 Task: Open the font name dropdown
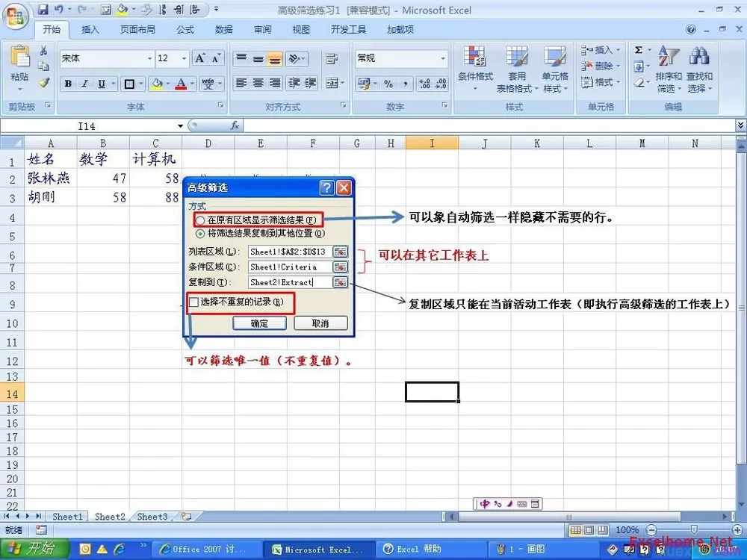click(x=149, y=58)
